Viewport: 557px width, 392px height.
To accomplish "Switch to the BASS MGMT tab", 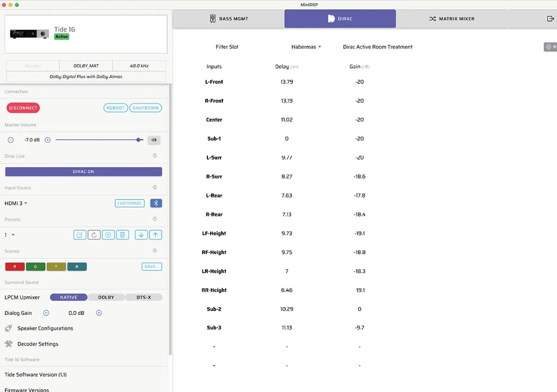I will 228,19.
